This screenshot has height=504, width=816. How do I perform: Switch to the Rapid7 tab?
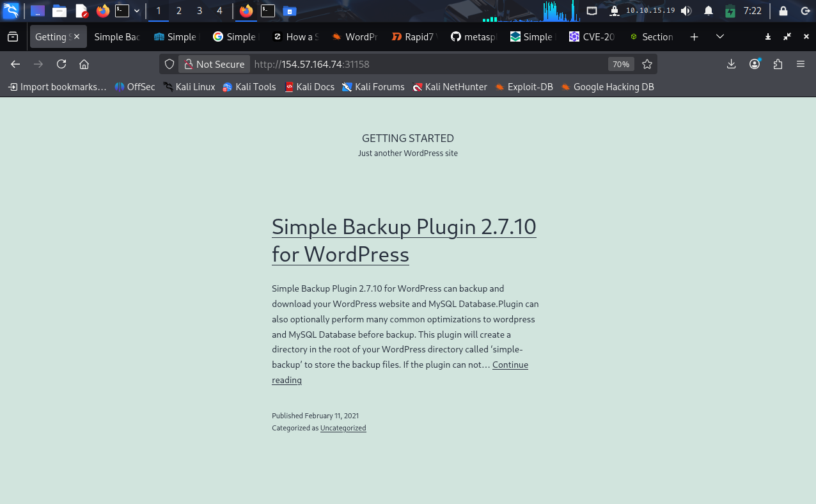coord(414,37)
